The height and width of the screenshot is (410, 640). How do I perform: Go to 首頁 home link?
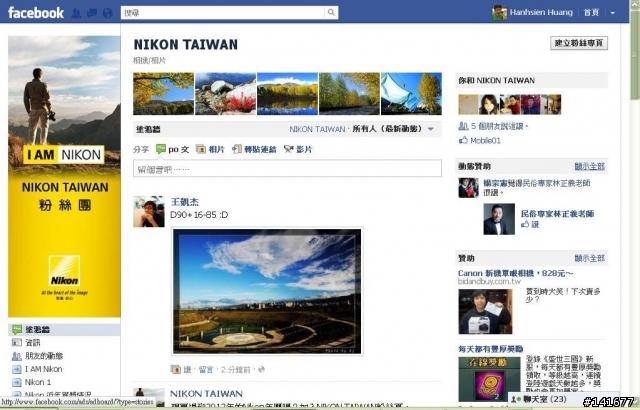[591, 13]
